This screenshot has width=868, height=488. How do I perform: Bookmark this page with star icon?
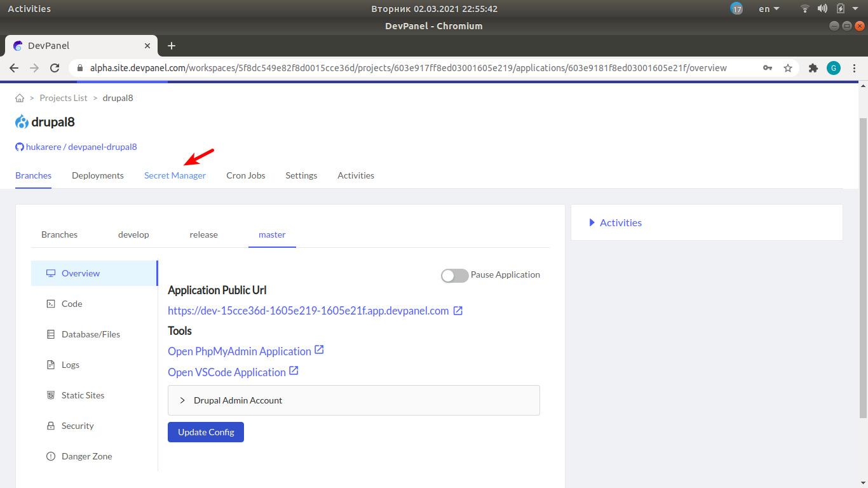coord(788,68)
